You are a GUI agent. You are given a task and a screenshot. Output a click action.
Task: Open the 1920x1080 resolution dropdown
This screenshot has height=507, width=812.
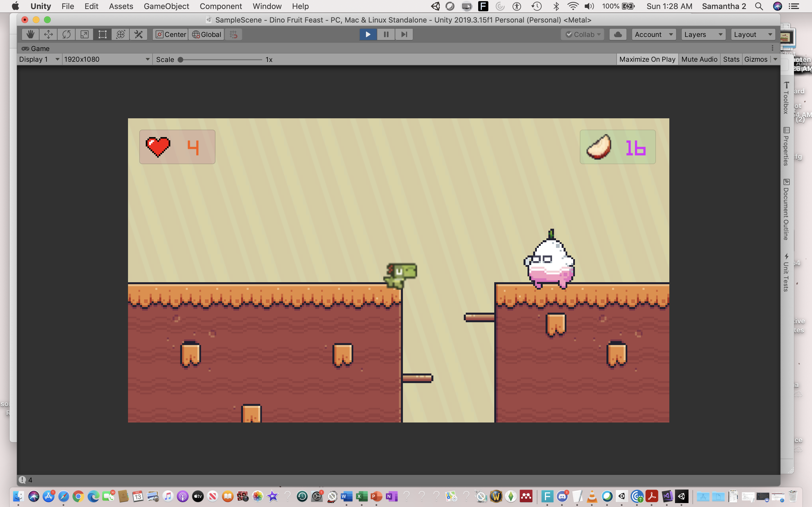point(106,59)
